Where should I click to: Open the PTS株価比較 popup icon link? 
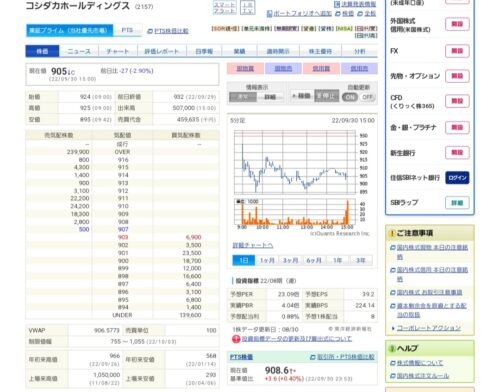[150, 31]
